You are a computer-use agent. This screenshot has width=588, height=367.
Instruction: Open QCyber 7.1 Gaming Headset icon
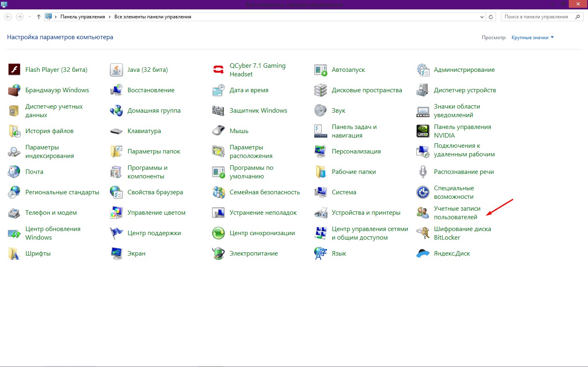tap(219, 70)
